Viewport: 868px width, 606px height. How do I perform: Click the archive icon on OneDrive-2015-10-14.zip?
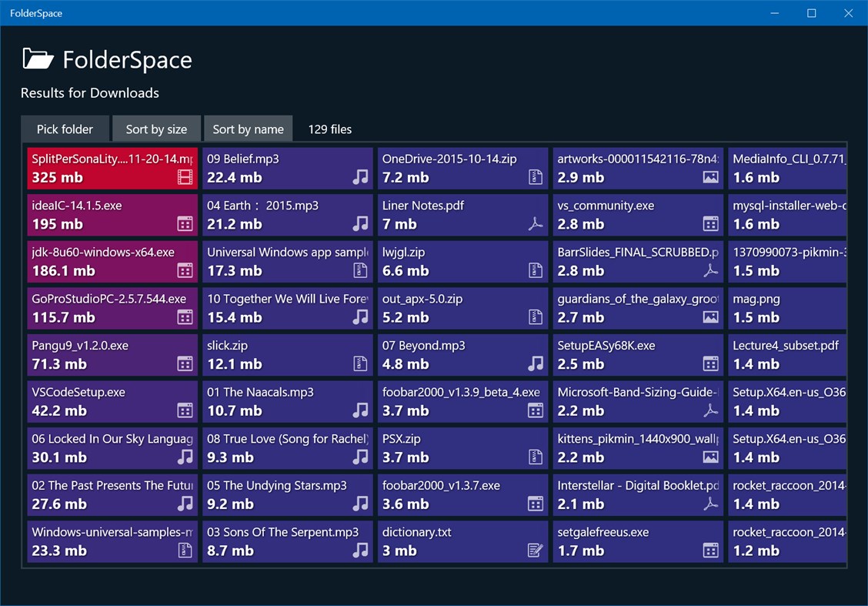coord(535,177)
